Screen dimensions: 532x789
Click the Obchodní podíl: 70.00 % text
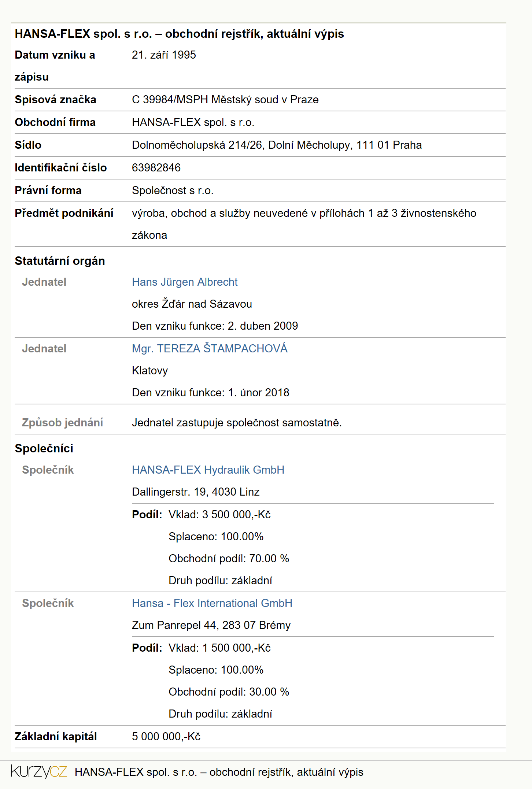[229, 559]
